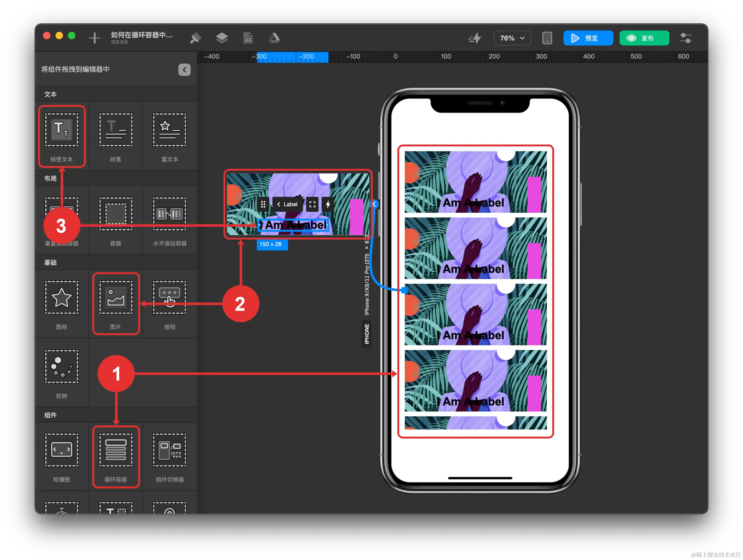Toggle the device frame phone icon

point(547,38)
